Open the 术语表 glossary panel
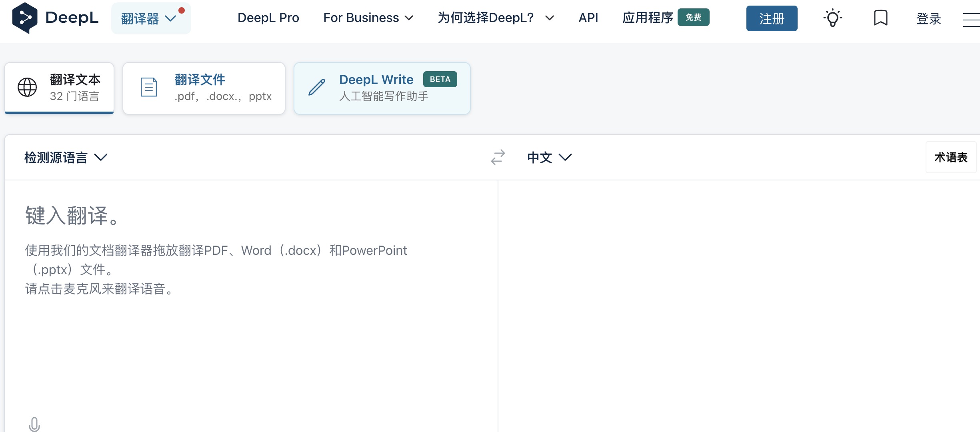The height and width of the screenshot is (432, 980). pyautogui.click(x=951, y=157)
